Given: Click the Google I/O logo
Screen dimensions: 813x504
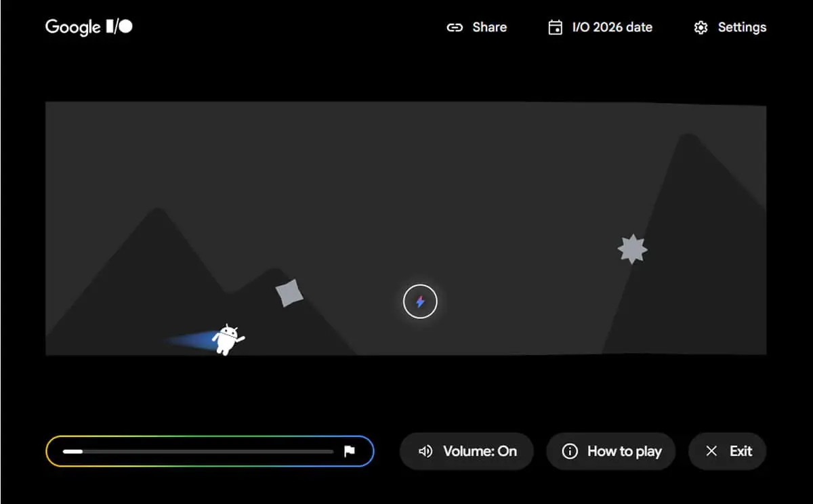Looking at the screenshot, I should coord(89,27).
